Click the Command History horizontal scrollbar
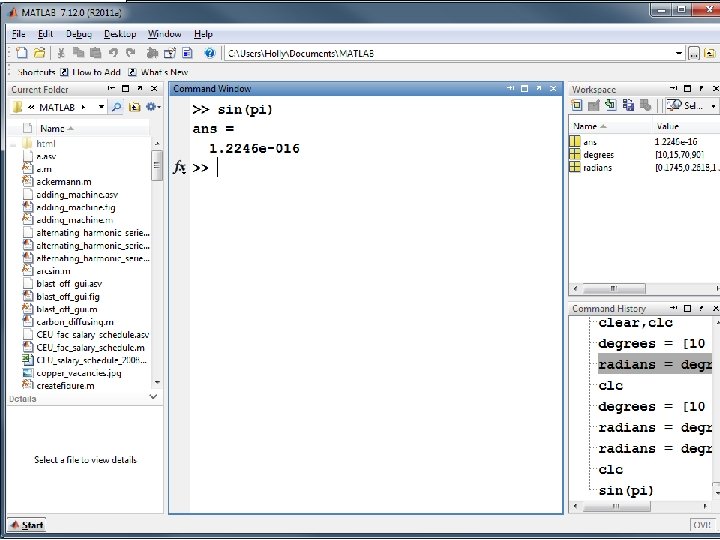Image resolution: width=720 pixels, height=540 pixels. 616,506
